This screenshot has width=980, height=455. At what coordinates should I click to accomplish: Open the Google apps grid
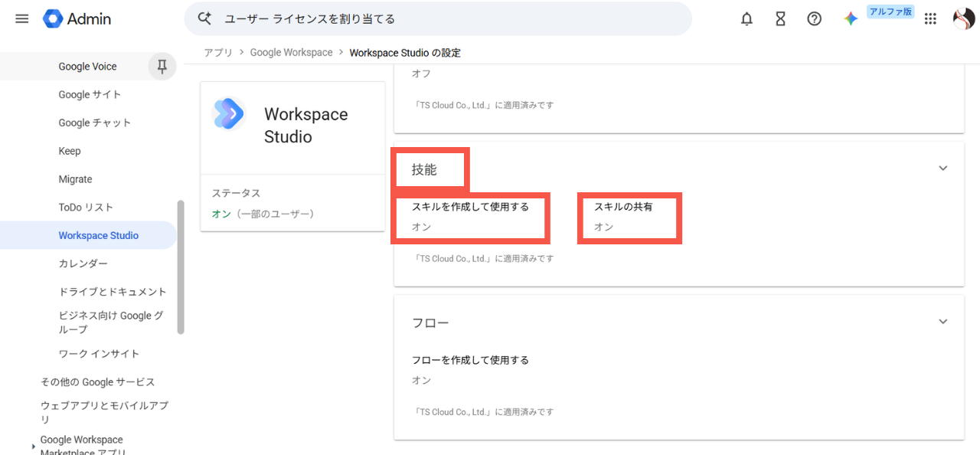930,19
